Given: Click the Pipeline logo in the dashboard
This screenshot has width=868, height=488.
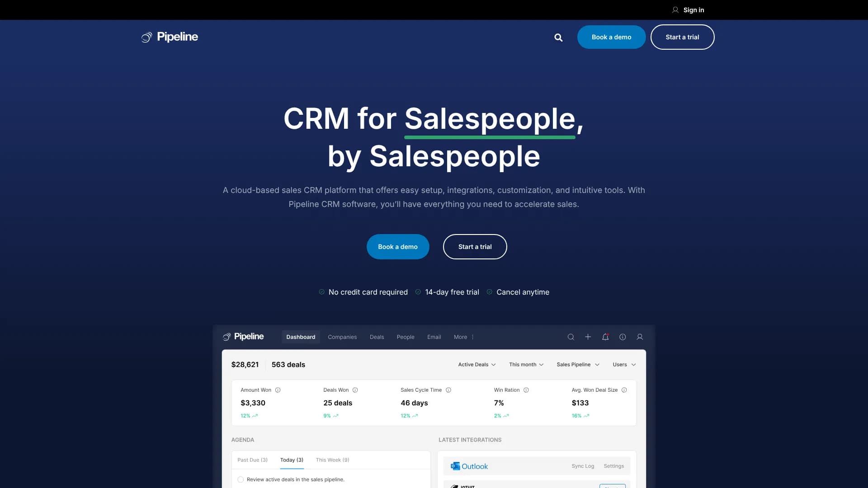Looking at the screenshot, I should click(243, 337).
